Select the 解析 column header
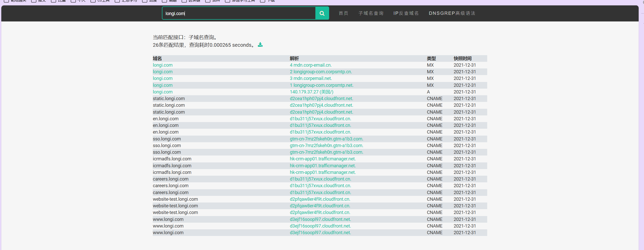The height and width of the screenshot is (250, 644). (x=294, y=58)
